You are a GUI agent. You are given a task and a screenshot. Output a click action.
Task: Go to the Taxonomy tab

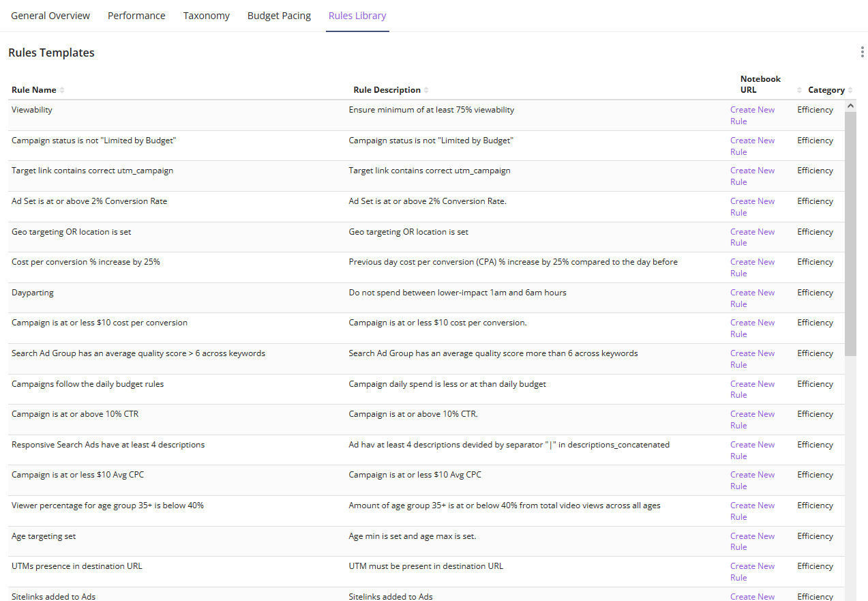click(x=206, y=16)
